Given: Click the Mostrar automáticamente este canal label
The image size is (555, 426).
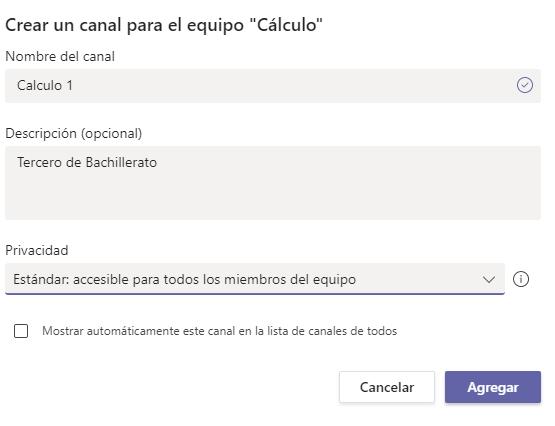Looking at the screenshot, I should [219, 331].
